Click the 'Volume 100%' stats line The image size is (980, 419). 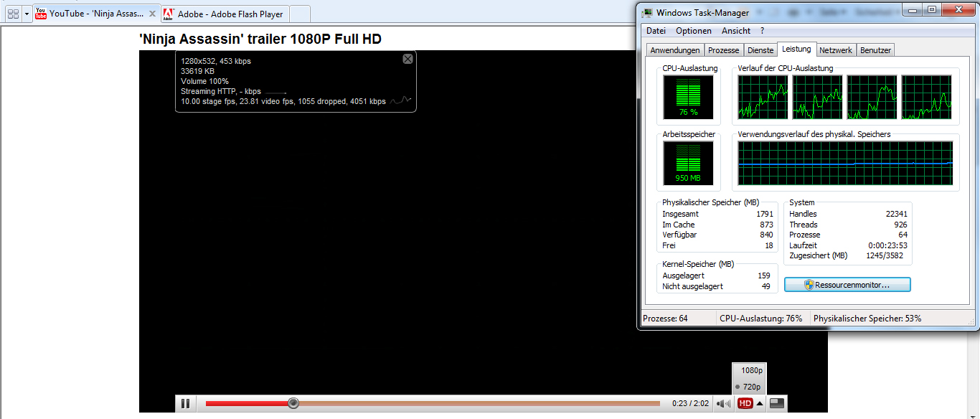click(204, 81)
